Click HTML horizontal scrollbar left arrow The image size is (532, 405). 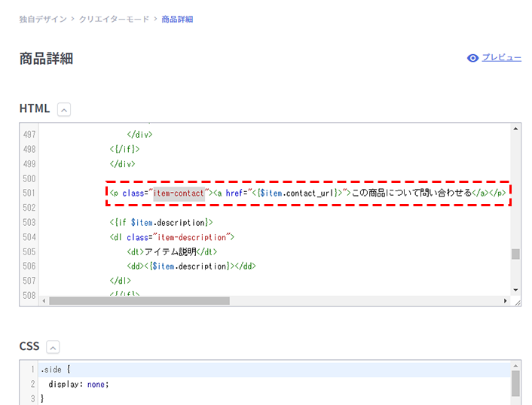coord(44,300)
